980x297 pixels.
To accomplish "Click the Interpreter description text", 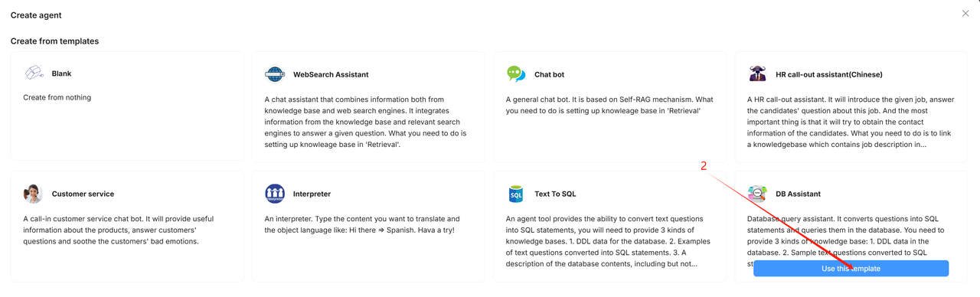I will tap(363, 224).
